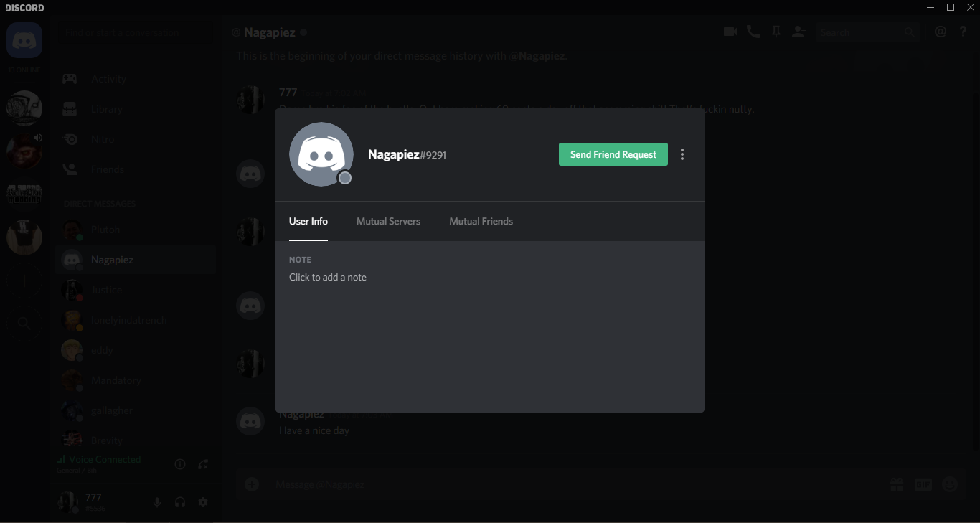Switch to Mutual Servers tab
The width and height of the screenshot is (980, 523).
388,221
